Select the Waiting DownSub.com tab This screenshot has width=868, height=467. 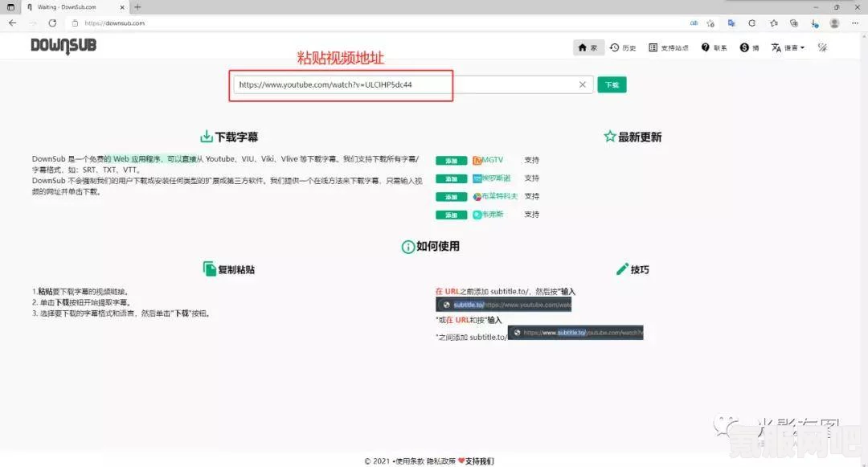[x=75, y=7]
